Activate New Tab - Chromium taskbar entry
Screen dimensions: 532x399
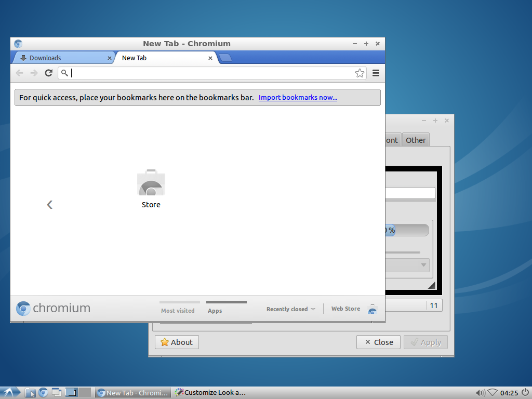132,393
